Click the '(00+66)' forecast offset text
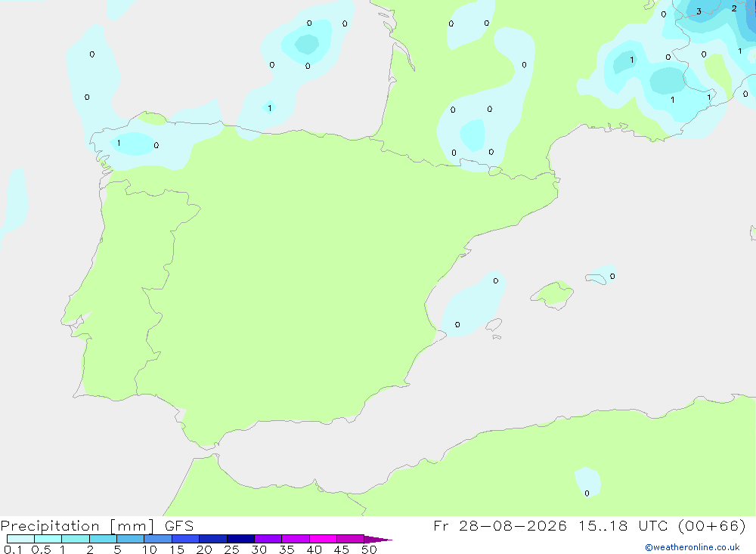The width and height of the screenshot is (756, 554). [x=711, y=525]
